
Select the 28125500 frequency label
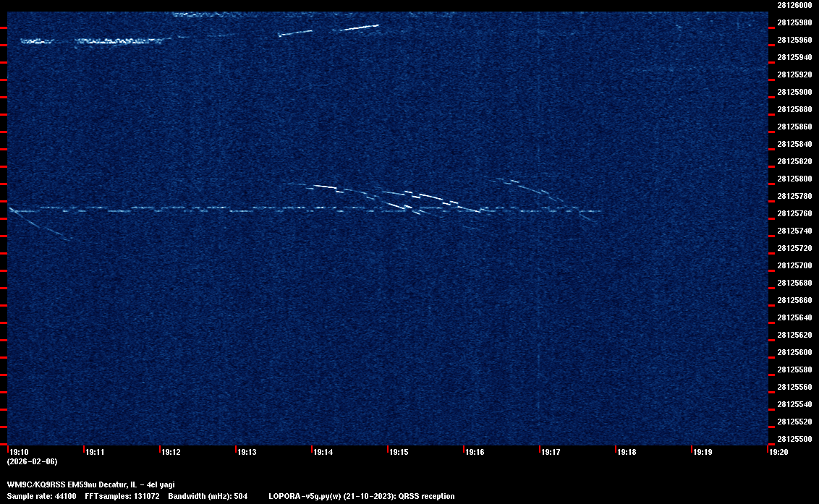point(794,439)
